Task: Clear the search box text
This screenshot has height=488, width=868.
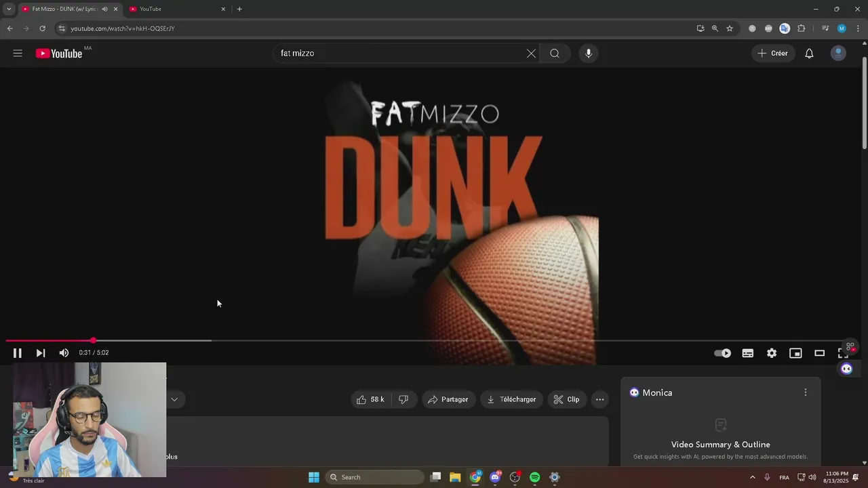Action: pos(531,54)
